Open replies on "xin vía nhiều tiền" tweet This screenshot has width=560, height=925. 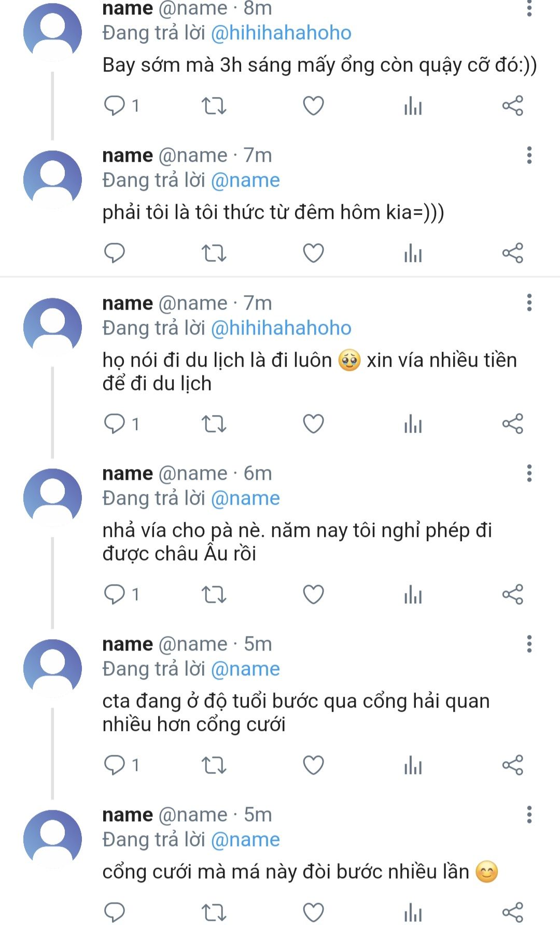pos(115,424)
